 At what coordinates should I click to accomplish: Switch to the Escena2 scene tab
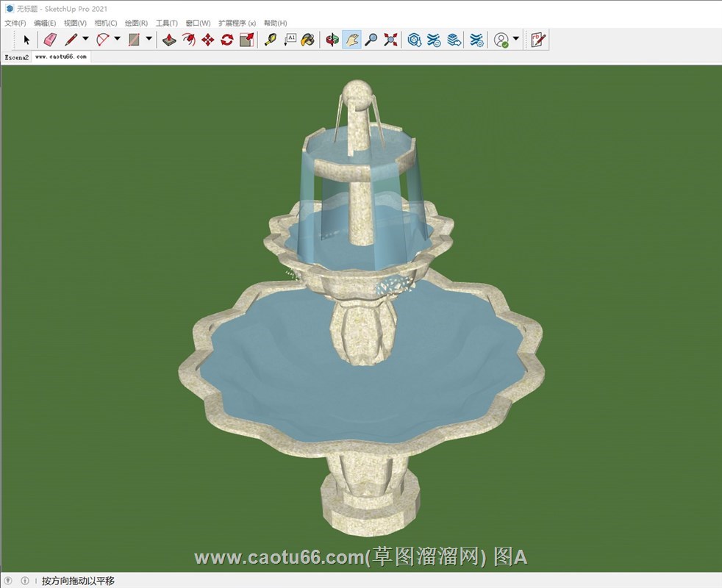click(x=16, y=57)
